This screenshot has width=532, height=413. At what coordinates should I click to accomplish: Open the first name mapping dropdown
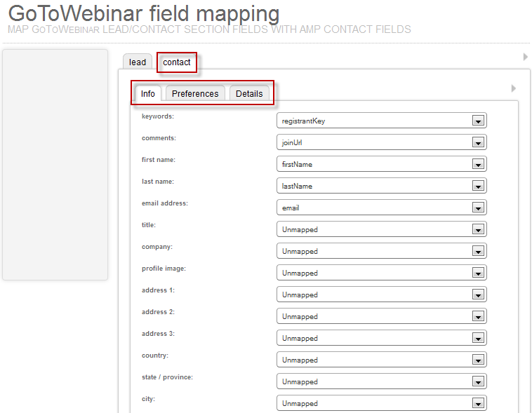381,164
